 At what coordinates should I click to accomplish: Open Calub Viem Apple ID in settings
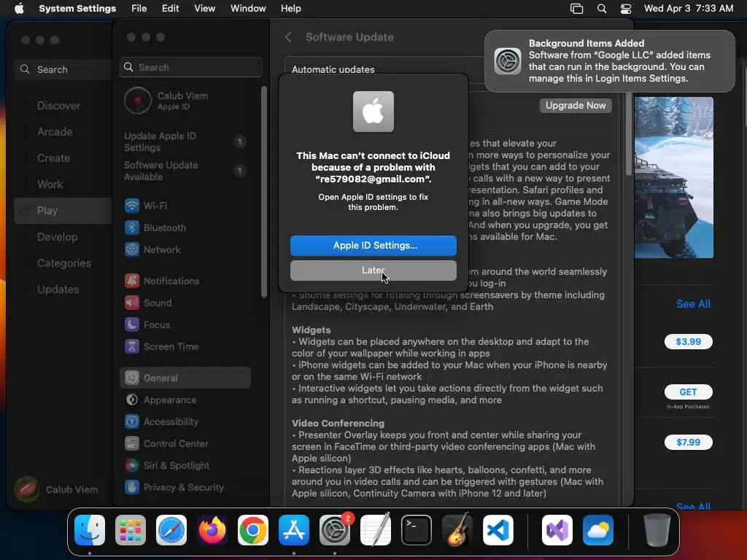pos(185,101)
